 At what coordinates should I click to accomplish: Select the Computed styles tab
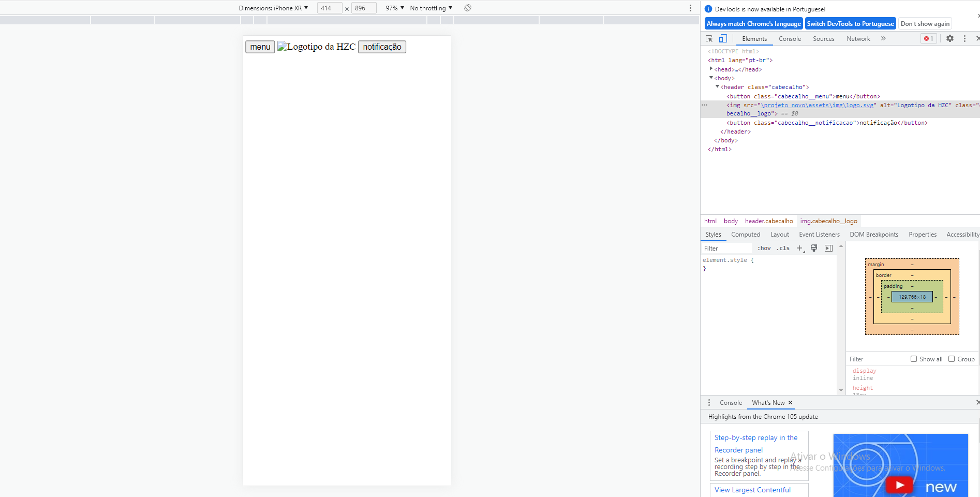746,235
